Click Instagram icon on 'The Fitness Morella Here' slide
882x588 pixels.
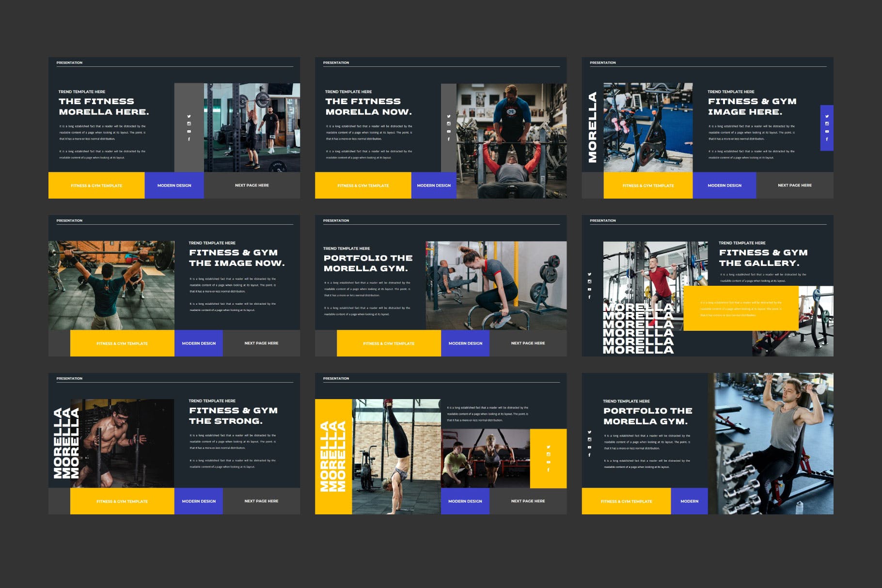click(189, 124)
